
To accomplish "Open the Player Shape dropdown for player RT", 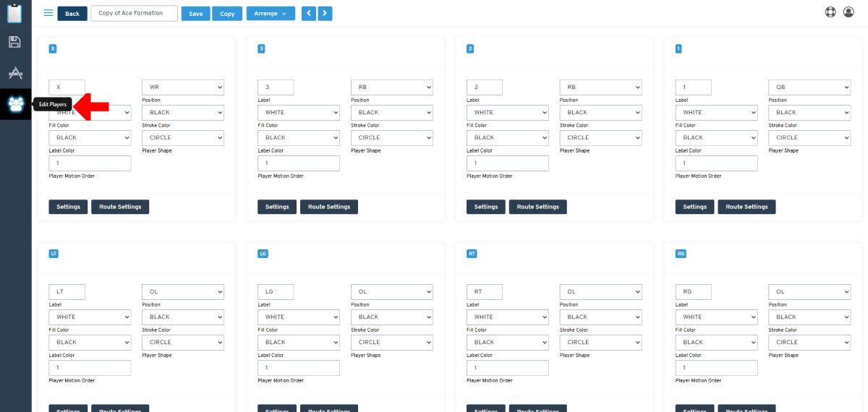I will click(x=601, y=342).
